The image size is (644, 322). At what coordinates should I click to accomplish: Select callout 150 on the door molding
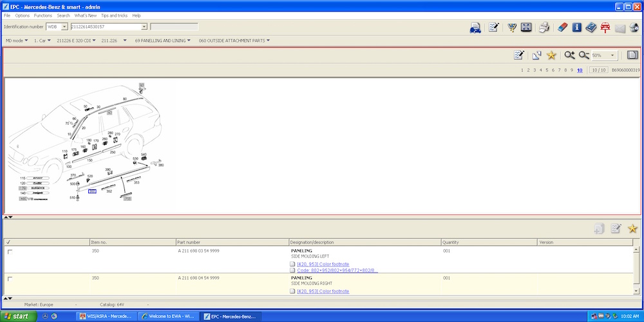click(90, 160)
